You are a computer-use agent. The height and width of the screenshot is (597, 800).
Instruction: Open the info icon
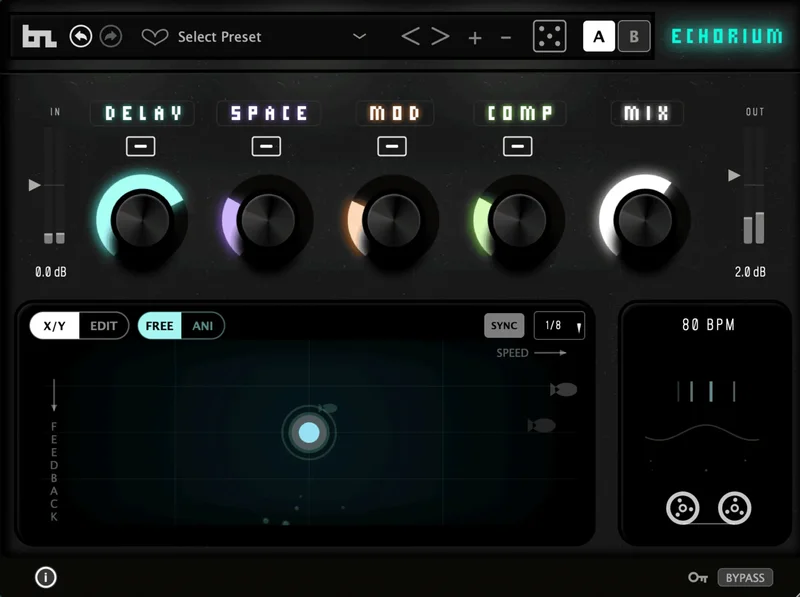46,577
